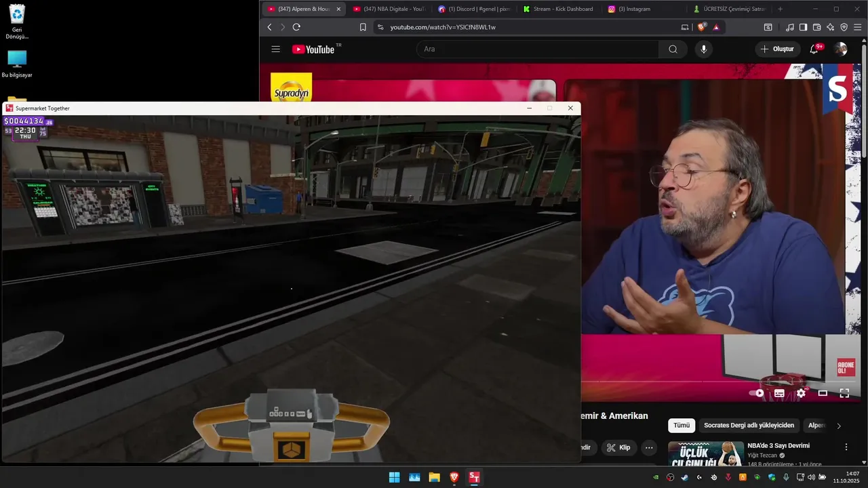Select Socrates Dergi adlı yükleyiciden chip
This screenshot has height=488, width=868.
[x=749, y=426]
